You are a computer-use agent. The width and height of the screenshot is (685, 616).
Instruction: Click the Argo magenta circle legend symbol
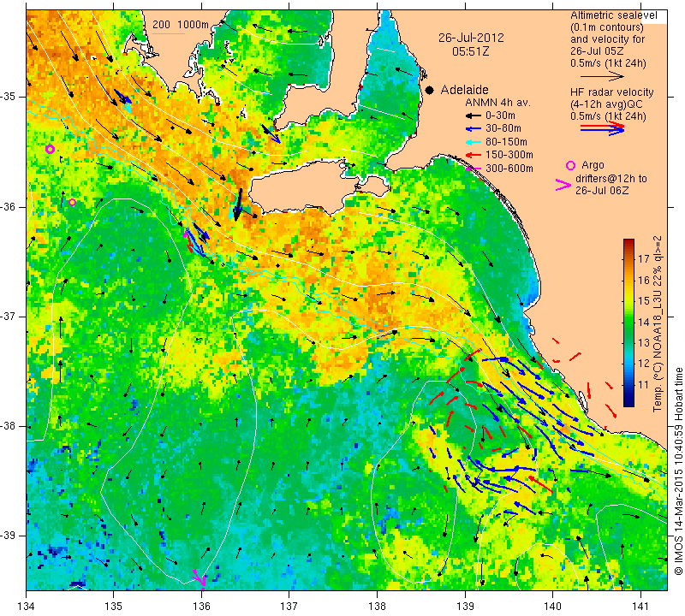tap(570, 165)
